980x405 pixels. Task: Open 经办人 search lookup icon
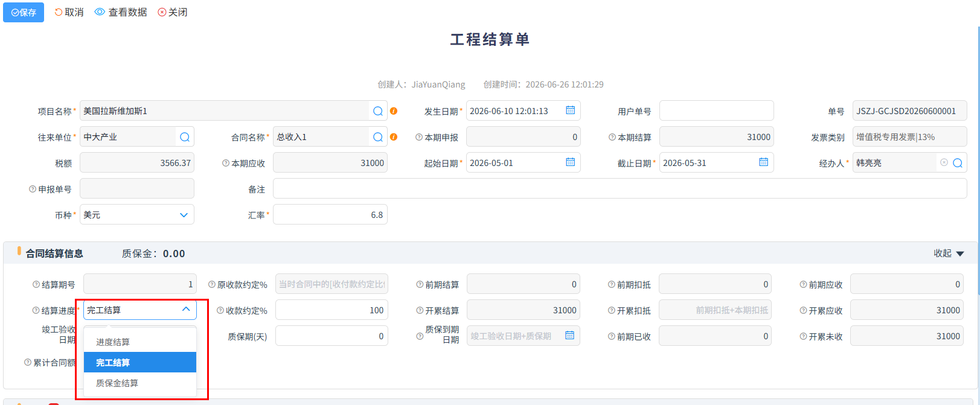958,163
